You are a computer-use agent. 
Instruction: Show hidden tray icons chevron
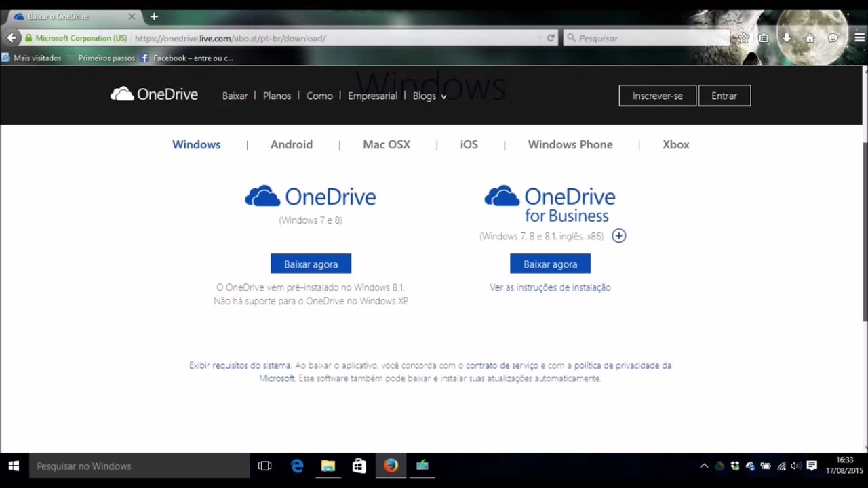pyautogui.click(x=704, y=466)
